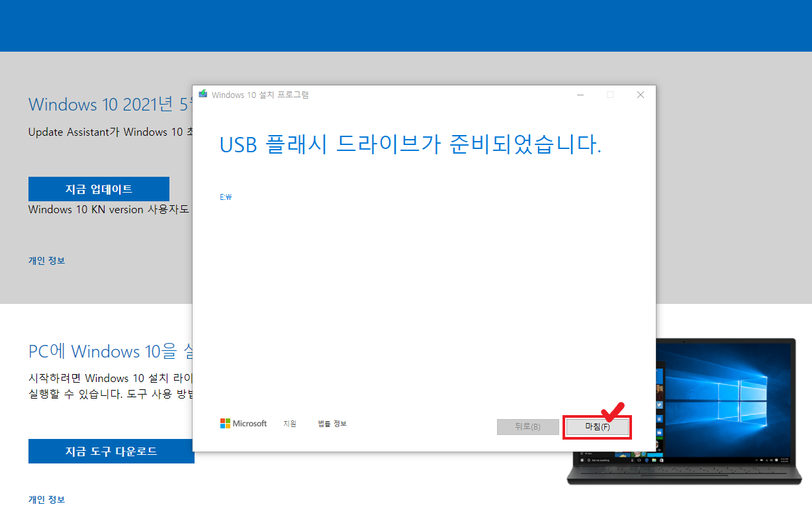Image resolution: width=812 pixels, height=529 pixels.
Task: Click the Windows 10 setup title bar icon
Action: click(203, 95)
